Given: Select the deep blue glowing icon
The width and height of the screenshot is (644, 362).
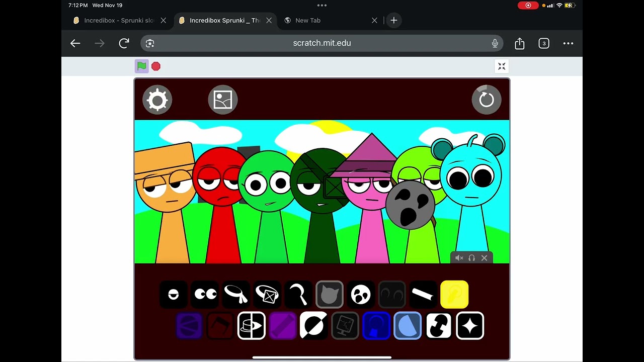Looking at the screenshot, I should point(376,326).
